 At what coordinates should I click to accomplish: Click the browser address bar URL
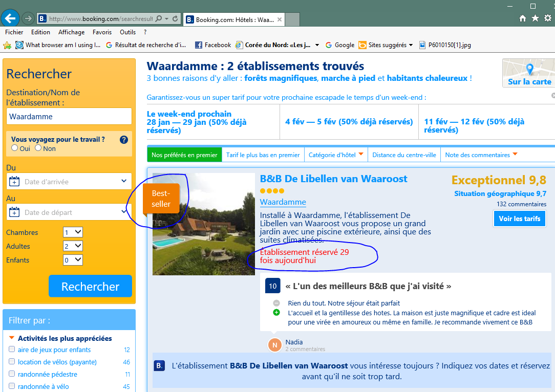point(101,18)
